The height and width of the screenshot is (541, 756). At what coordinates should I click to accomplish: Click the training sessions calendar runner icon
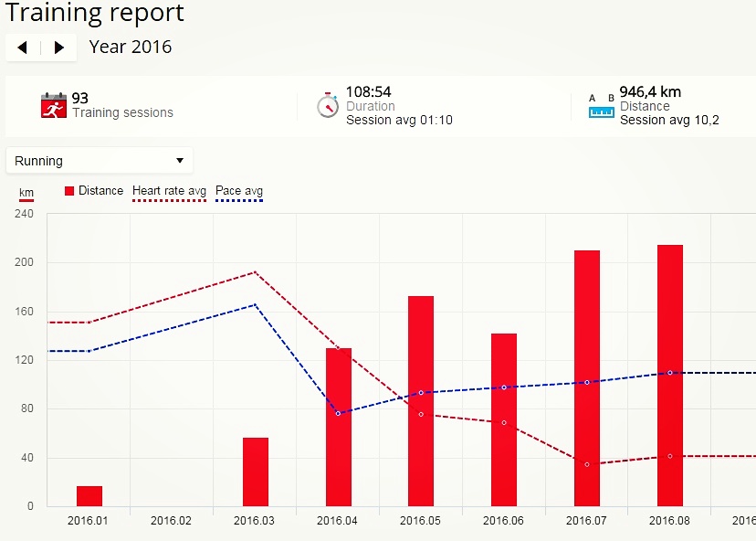point(54,106)
